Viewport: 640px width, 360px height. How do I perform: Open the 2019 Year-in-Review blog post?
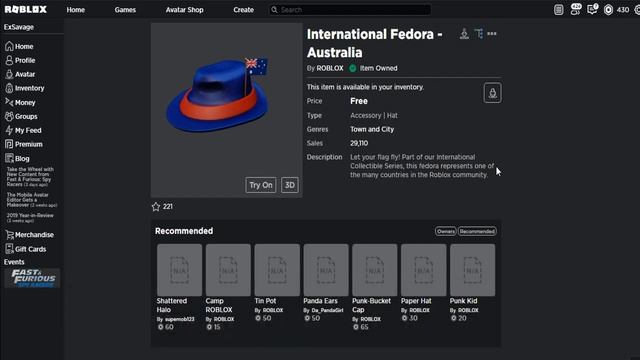tap(30, 218)
